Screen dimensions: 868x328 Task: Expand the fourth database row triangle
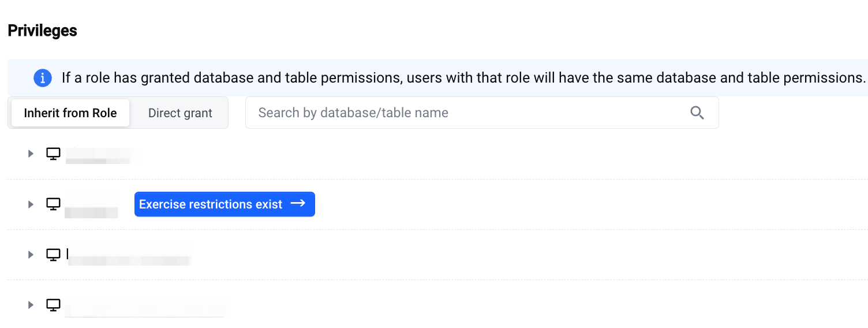click(31, 305)
